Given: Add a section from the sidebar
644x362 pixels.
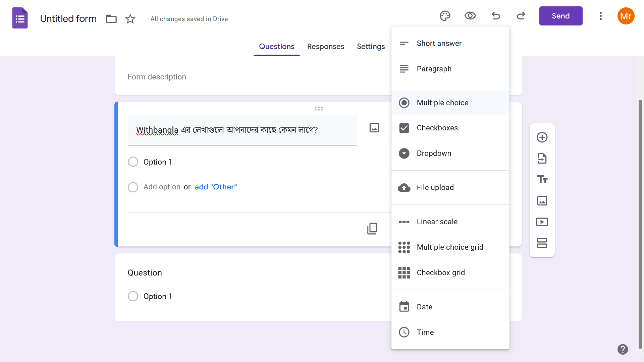Looking at the screenshot, I should click(x=542, y=243).
